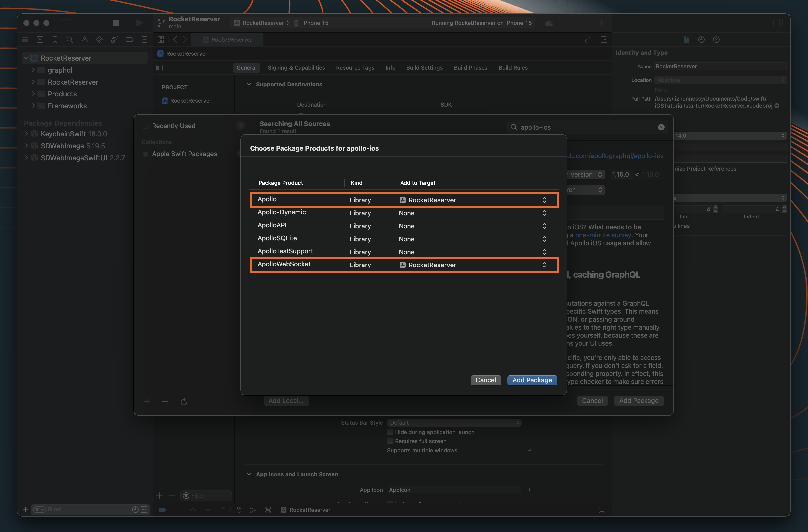This screenshot has height=532, width=808.
Task: Expand KeychainSwift package dependency
Action: pos(26,134)
